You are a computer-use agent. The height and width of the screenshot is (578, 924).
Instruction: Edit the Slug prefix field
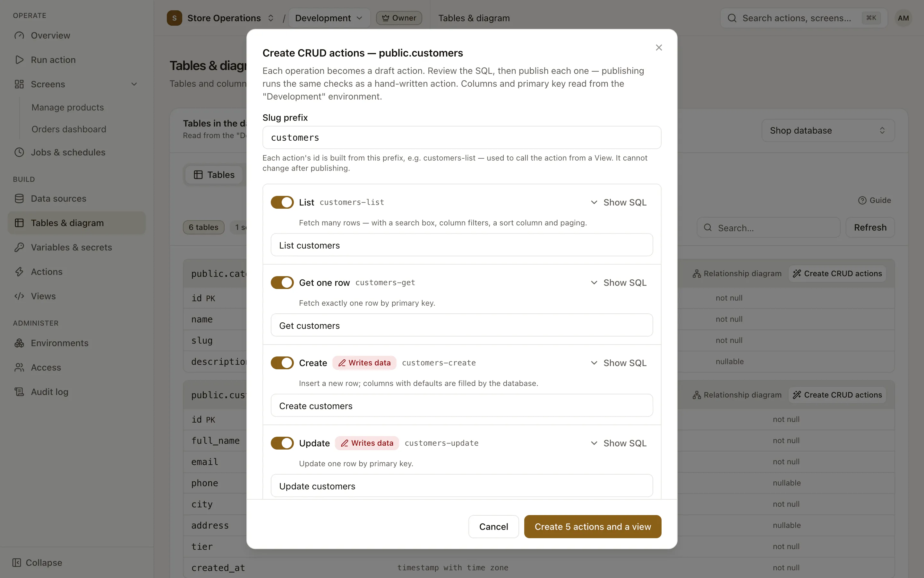pos(462,138)
